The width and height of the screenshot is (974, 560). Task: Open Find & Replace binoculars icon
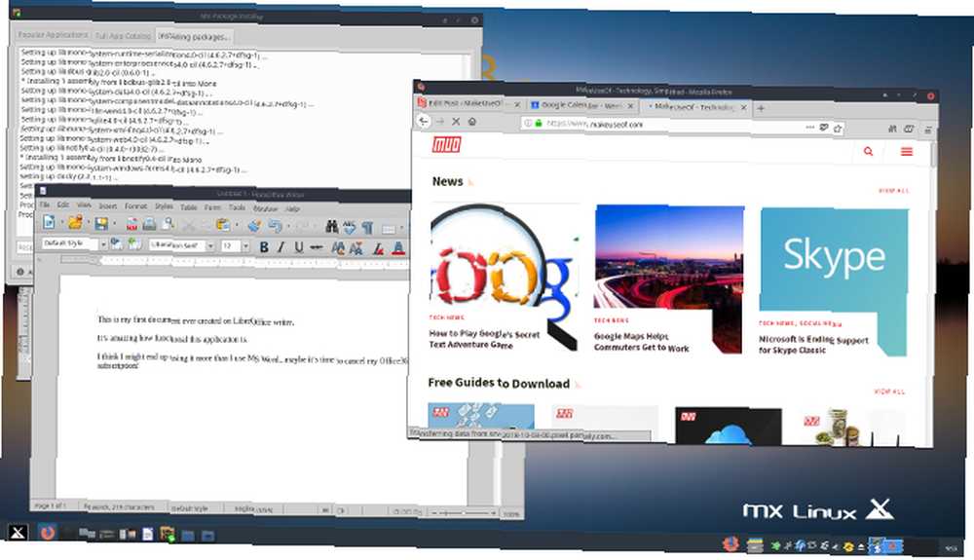tap(332, 227)
